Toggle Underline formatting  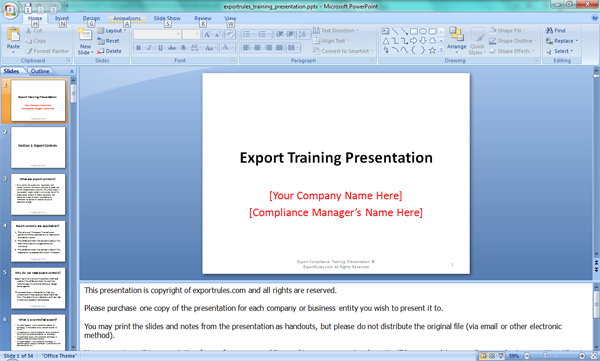click(160, 48)
